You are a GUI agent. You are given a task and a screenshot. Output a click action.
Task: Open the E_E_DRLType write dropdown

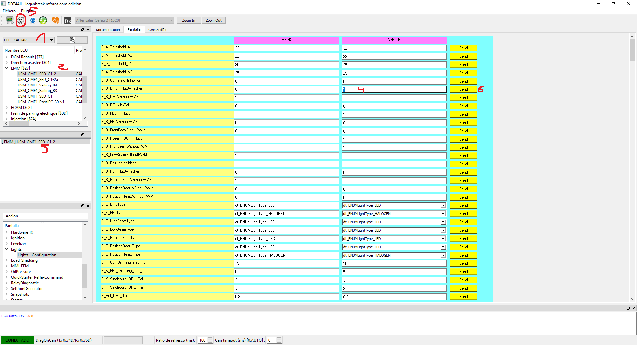443,205
